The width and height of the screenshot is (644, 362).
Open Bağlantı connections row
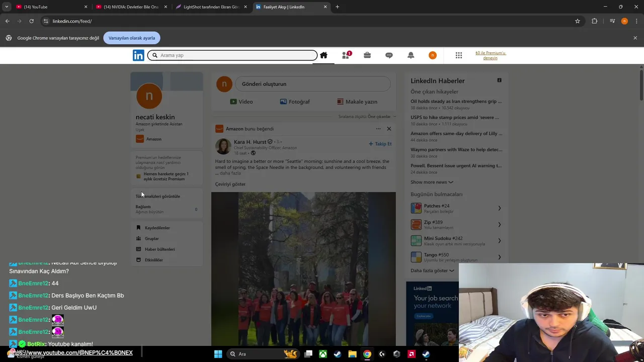pos(167,209)
